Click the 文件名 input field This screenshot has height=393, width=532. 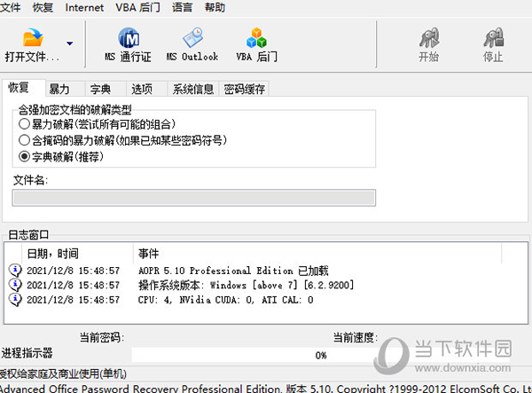(193, 198)
